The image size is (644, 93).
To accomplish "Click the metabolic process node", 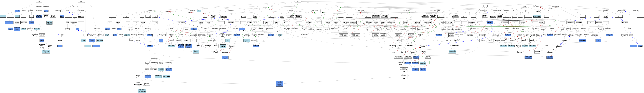I will pos(341,6).
